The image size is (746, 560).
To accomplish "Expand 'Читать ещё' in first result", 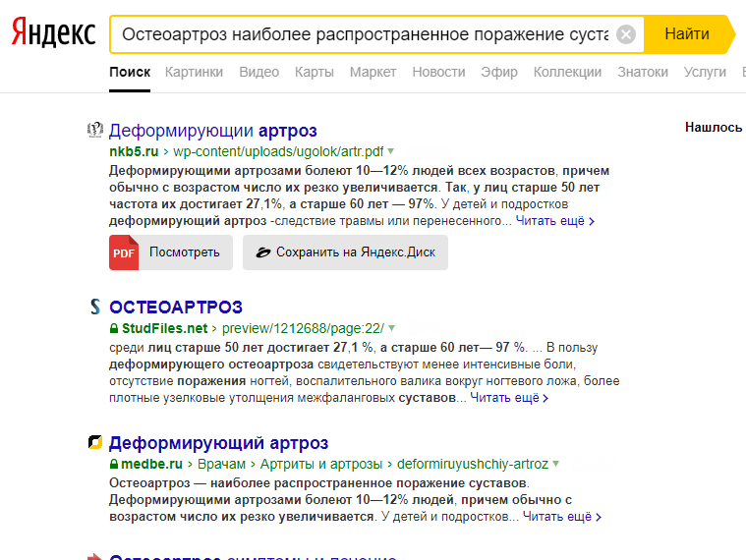I will click(555, 221).
